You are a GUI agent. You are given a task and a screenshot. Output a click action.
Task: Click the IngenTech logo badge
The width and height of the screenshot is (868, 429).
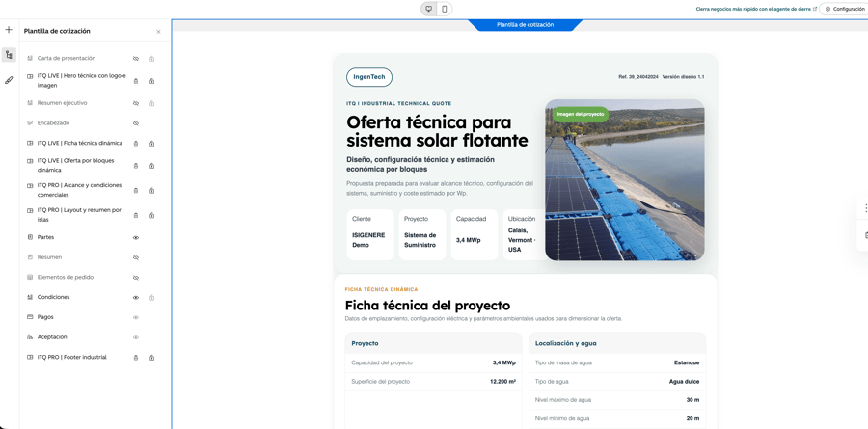click(x=369, y=77)
